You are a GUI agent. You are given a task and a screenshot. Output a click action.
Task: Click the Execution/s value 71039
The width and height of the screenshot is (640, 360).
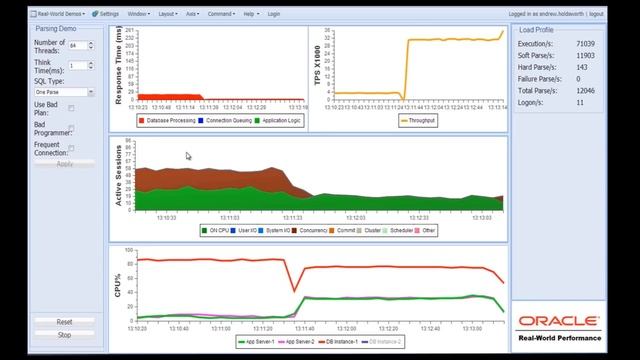pyautogui.click(x=585, y=44)
